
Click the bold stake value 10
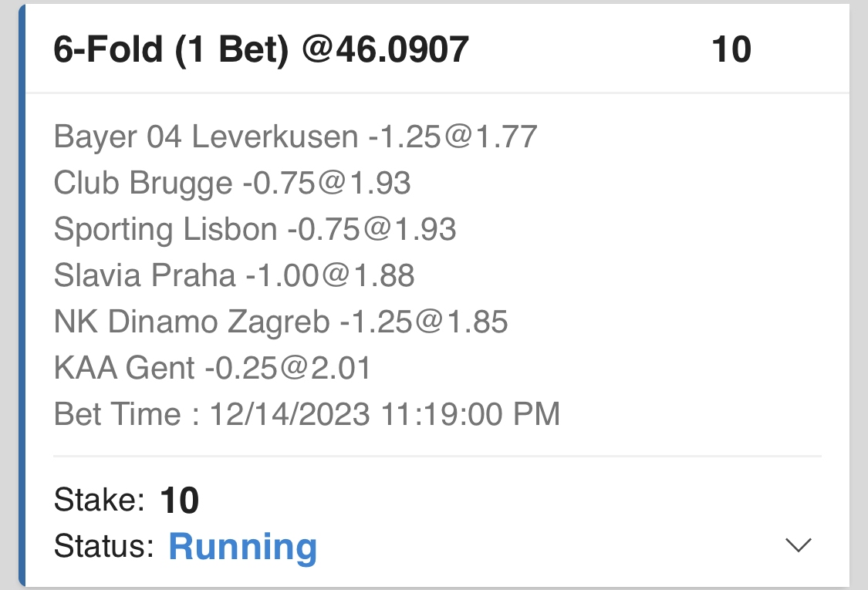pos(180,501)
